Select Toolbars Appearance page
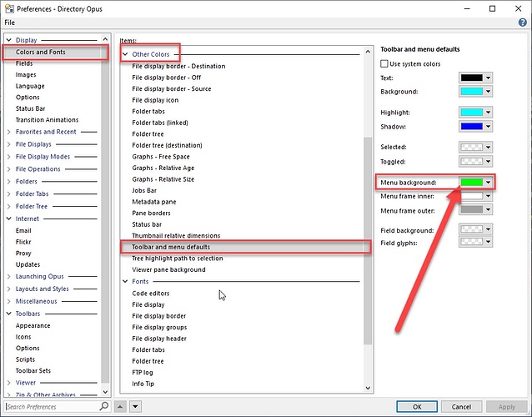 click(x=33, y=326)
